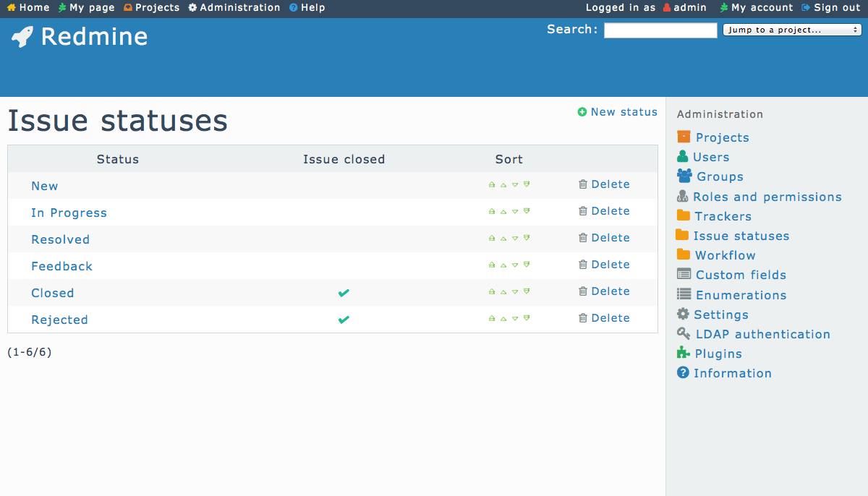Go to Home in top menu

pyautogui.click(x=28, y=8)
